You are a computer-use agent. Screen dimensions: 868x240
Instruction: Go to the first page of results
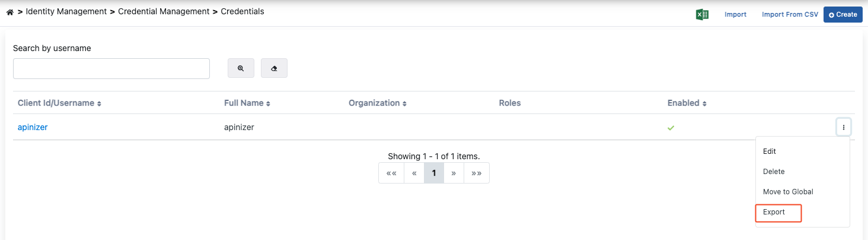point(391,173)
